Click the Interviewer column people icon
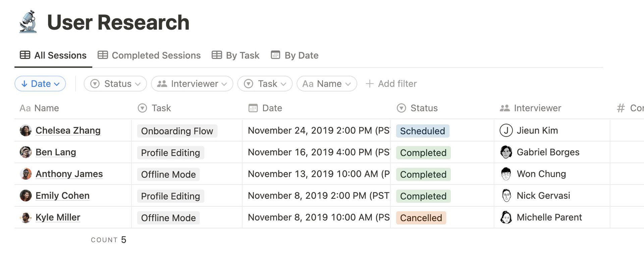The image size is (644, 258). [x=504, y=108]
